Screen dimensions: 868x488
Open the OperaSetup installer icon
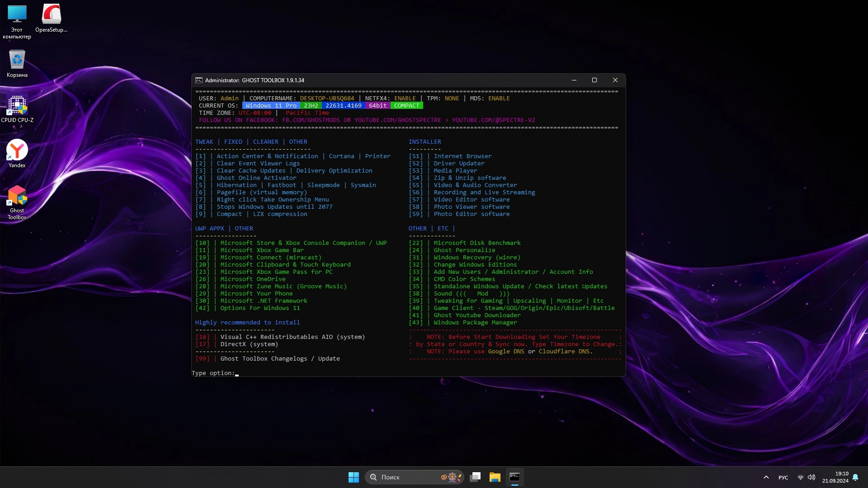click(51, 15)
